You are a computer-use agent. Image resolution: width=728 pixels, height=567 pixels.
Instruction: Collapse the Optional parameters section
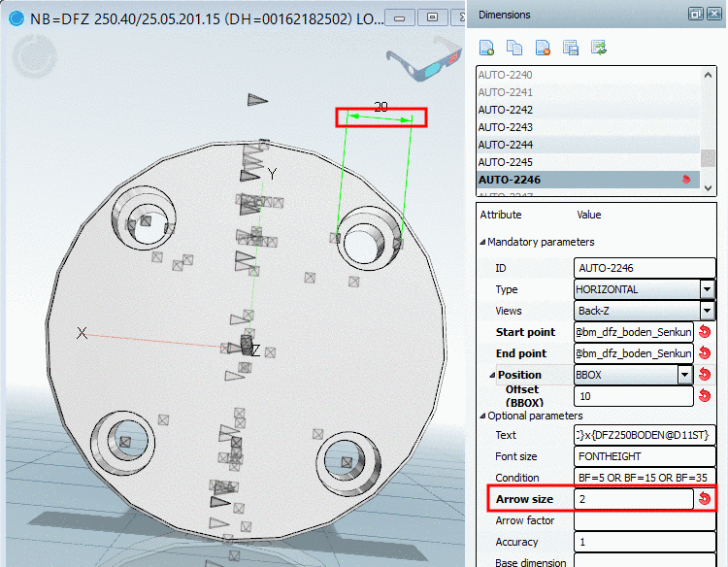coord(482,417)
